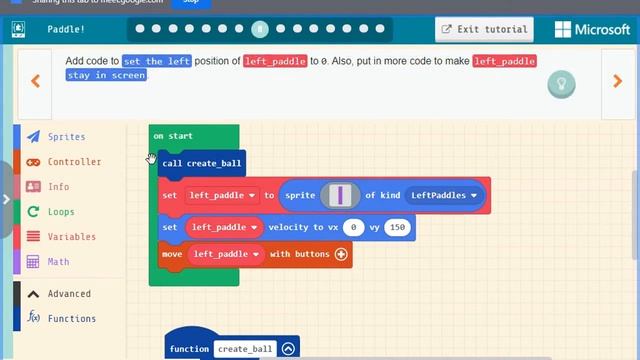Open left_paddle dropdown in set sprite block

[222, 196]
